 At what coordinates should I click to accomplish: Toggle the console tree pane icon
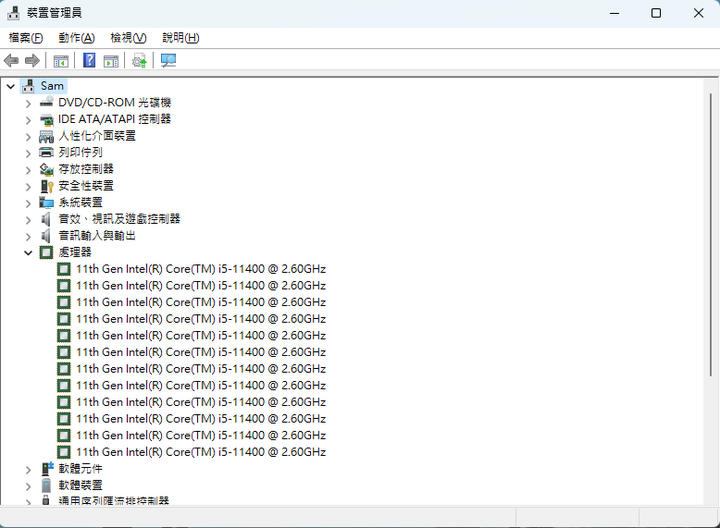point(61,61)
